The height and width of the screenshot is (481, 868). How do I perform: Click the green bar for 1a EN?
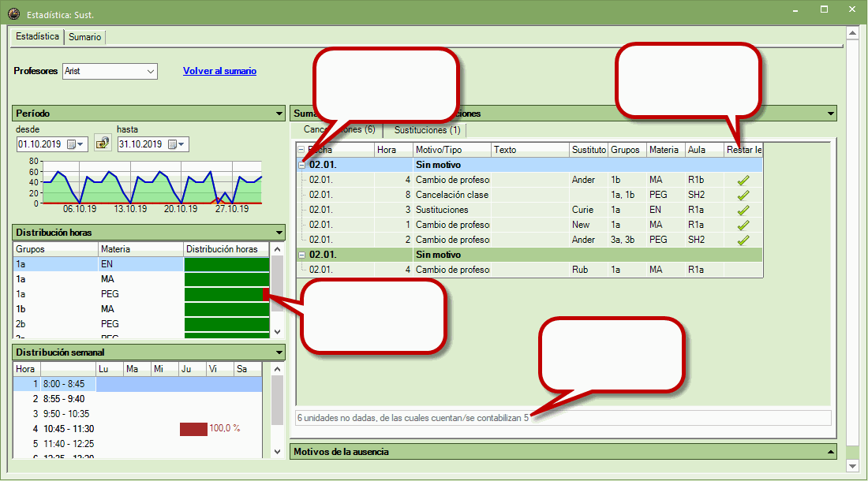pos(226,264)
